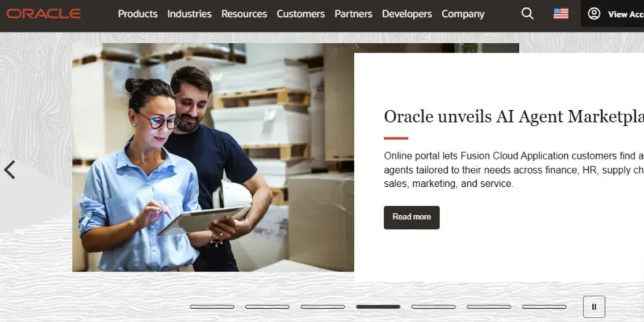Screen dimensions: 644x322
Task: Click the Read more button
Action: pos(411,217)
